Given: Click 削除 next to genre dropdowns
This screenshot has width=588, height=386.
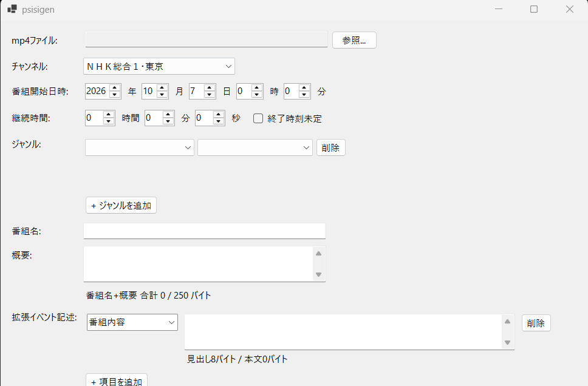Looking at the screenshot, I should (330, 147).
